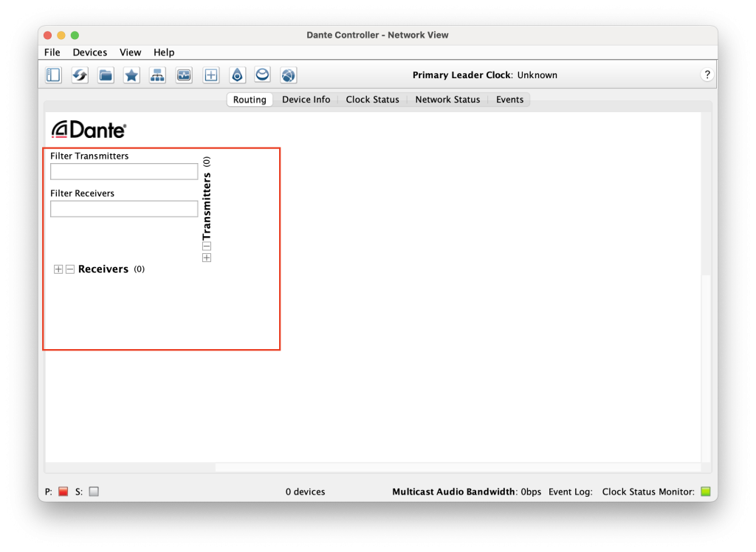Click the globe network toolbar icon
The image size is (756, 552).
[x=289, y=75]
